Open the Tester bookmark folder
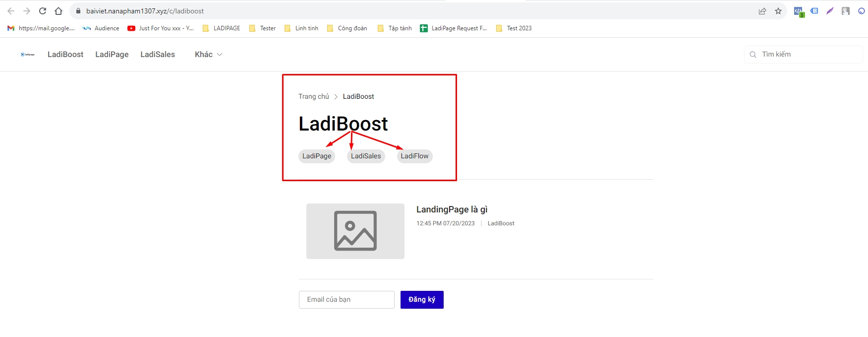Image resolution: width=868 pixels, height=337 pixels. click(262, 28)
